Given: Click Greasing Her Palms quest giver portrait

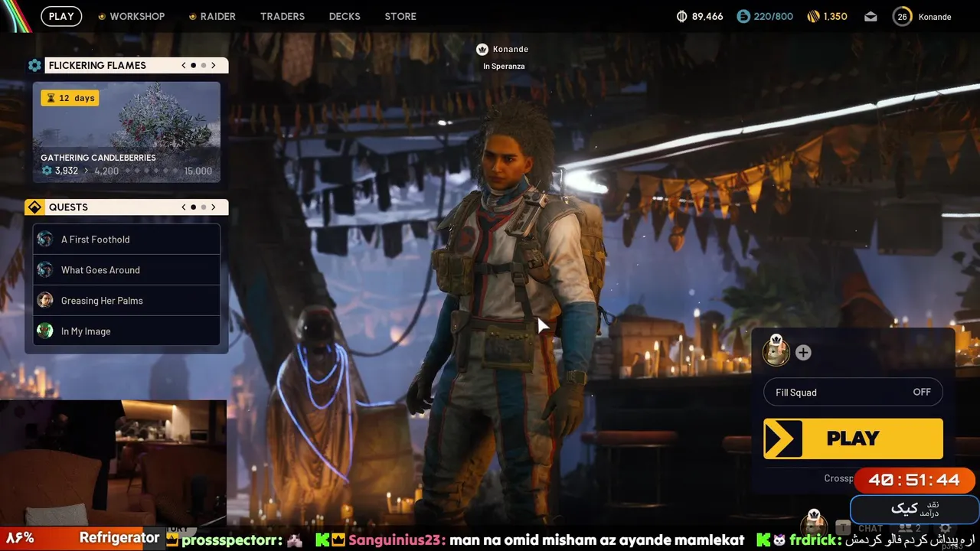Looking at the screenshot, I should pos(45,300).
